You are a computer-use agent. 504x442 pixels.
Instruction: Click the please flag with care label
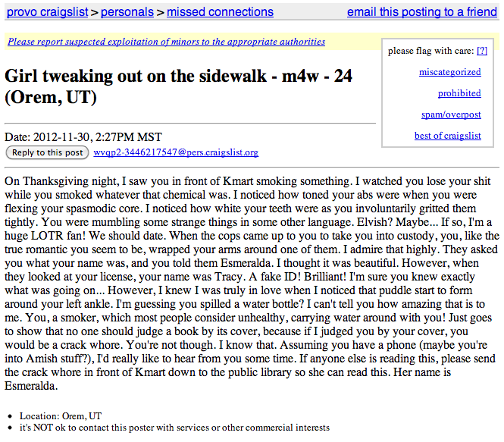(x=430, y=51)
